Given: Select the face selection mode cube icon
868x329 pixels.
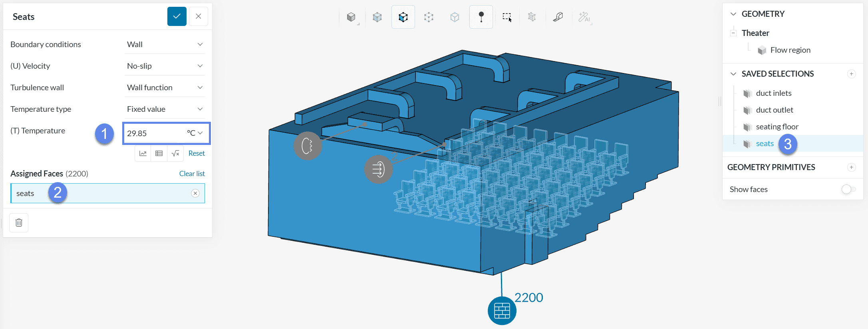Looking at the screenshot, I should (403, 17).
